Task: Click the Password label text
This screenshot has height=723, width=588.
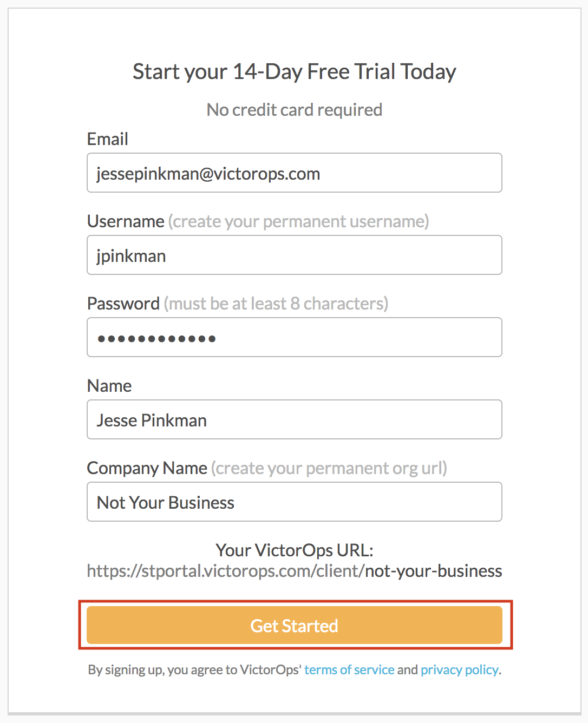Action: point(123,304)
